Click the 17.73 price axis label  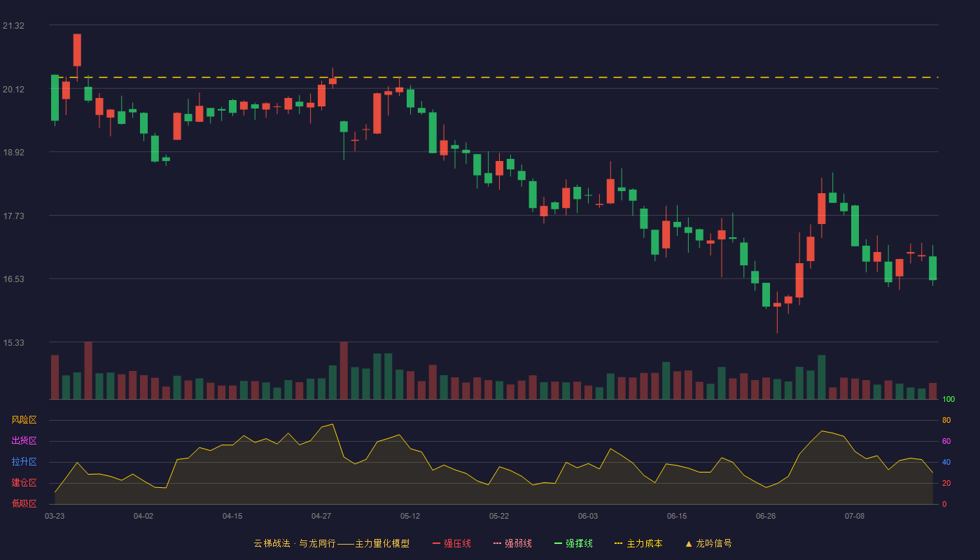coord(13,216)
